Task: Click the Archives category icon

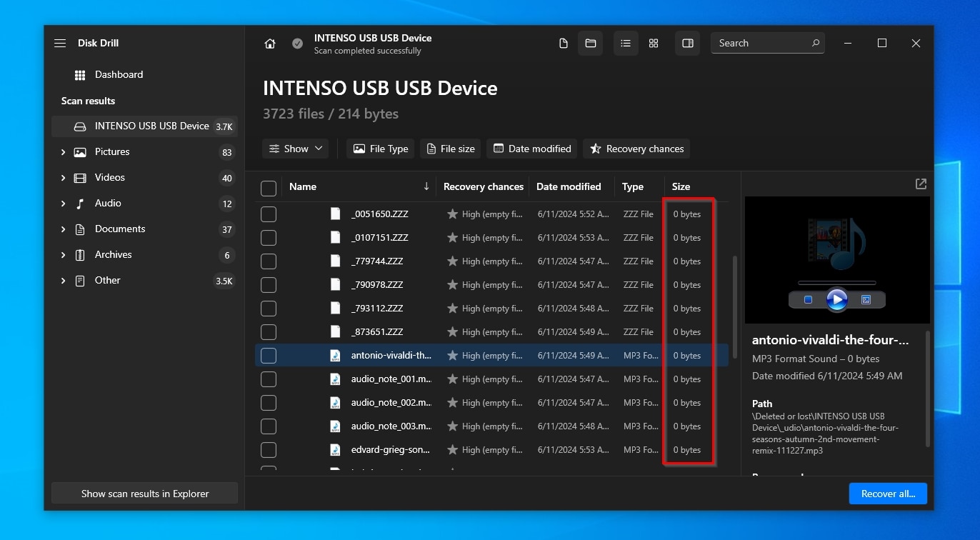Action: (x=80, y=255)
